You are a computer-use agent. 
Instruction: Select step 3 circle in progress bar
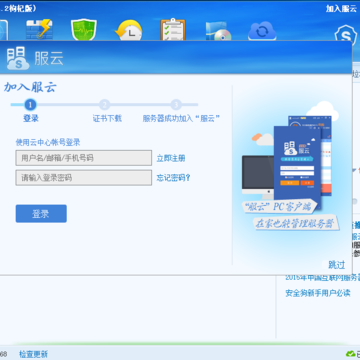pos(176,105)
